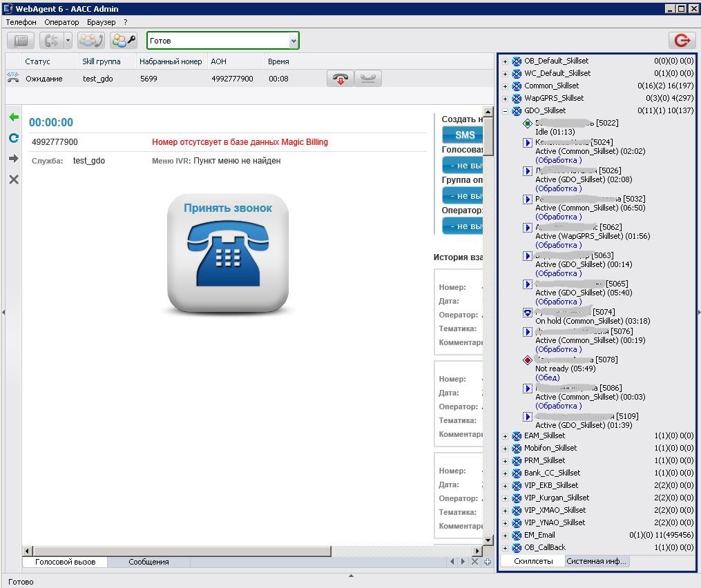This screenshot has width=701, height=588.
Task: Click the not ready red icon for 5078
Action: [528, 360]
